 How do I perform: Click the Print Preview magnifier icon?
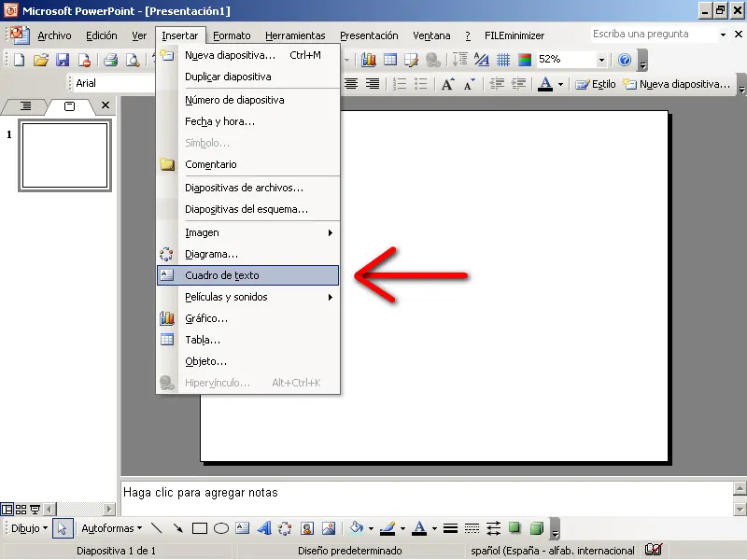[133, 60]
